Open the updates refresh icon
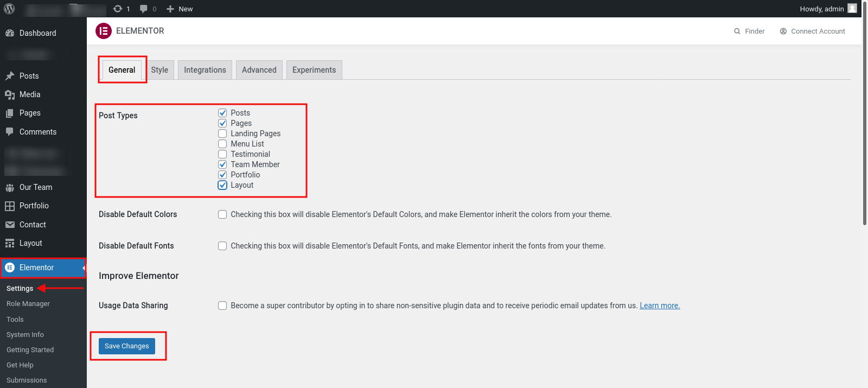Viewport: 868px width, 388px height. tap(118, 9)
